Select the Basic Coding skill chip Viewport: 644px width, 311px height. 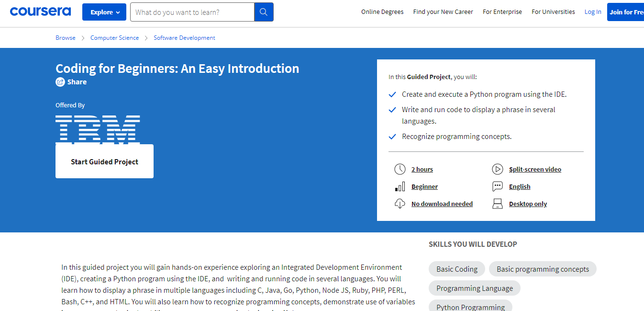pos(456,269)
